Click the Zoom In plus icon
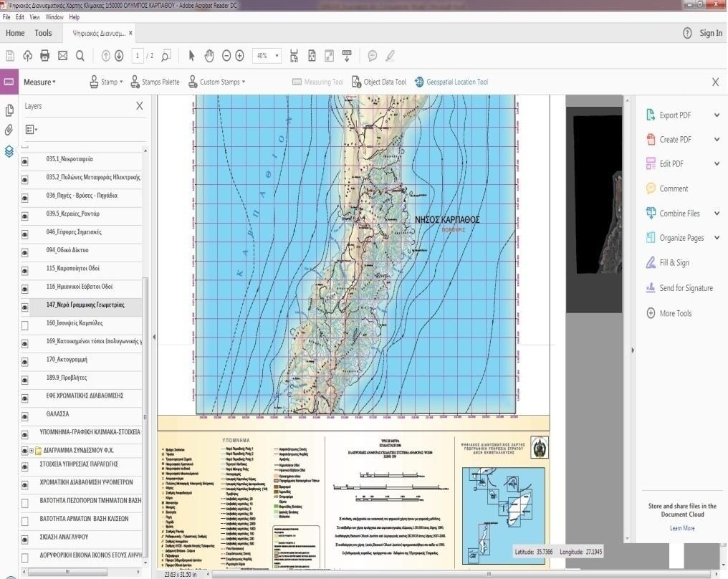The width and height of the screenshot is (728, 579). 239,56
